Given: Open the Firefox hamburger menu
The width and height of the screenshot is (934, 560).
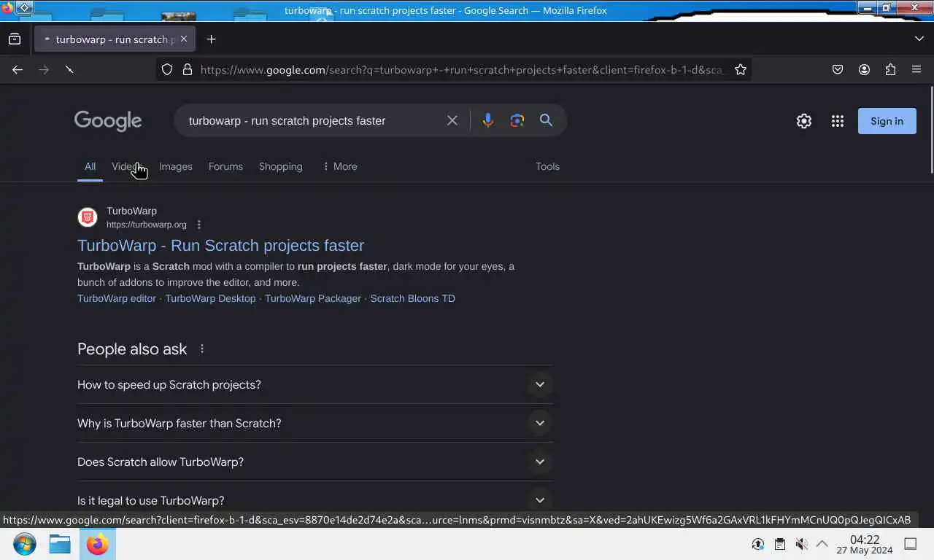Looking at the screenshot, I should click(x=916, y=69).
